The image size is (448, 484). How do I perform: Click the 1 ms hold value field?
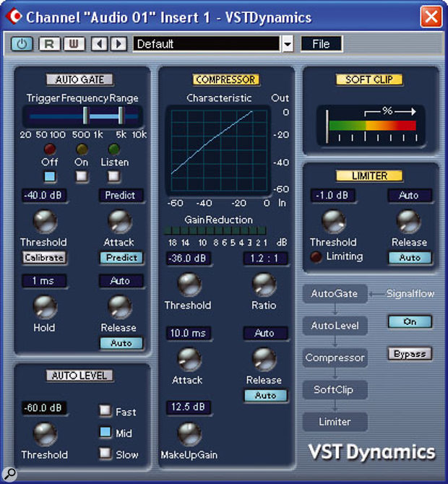(x=44, y=281)
